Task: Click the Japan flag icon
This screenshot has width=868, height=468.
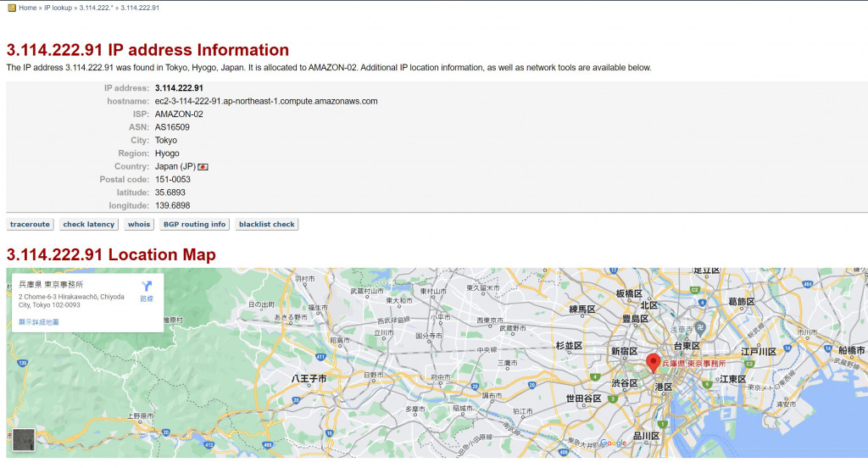Action: [x=203, y=167]
